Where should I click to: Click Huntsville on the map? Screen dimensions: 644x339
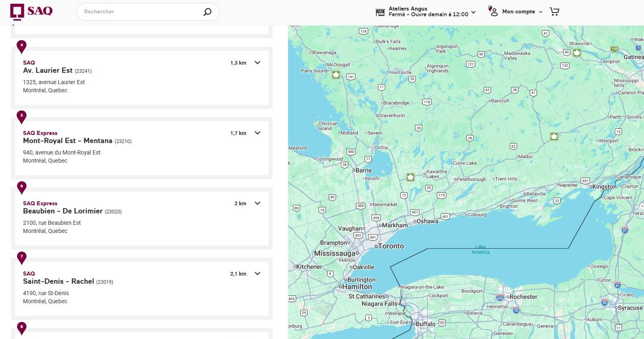tap(401, 72)
